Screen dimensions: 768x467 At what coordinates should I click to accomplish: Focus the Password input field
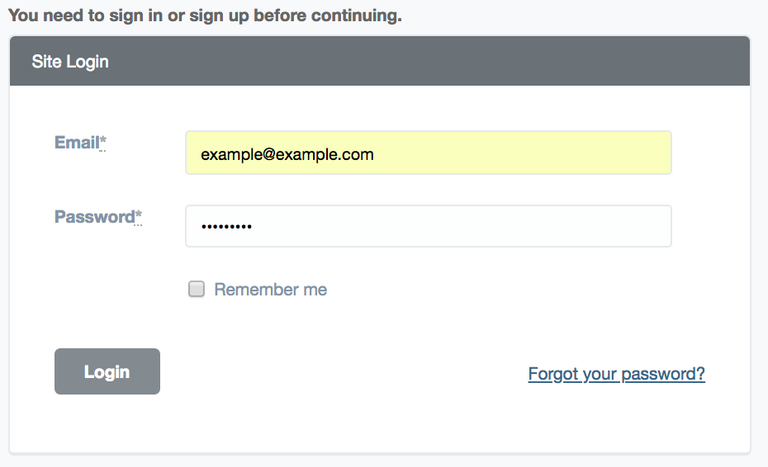point(428,226)
